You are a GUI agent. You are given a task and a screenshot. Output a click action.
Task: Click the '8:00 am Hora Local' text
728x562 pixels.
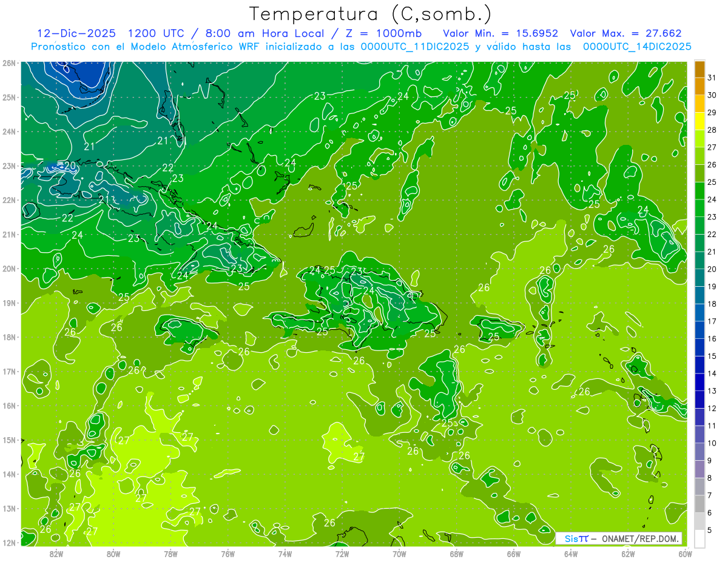266,33
